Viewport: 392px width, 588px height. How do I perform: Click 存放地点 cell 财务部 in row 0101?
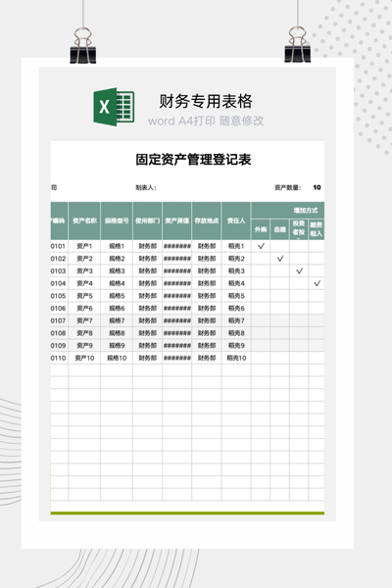207,246
